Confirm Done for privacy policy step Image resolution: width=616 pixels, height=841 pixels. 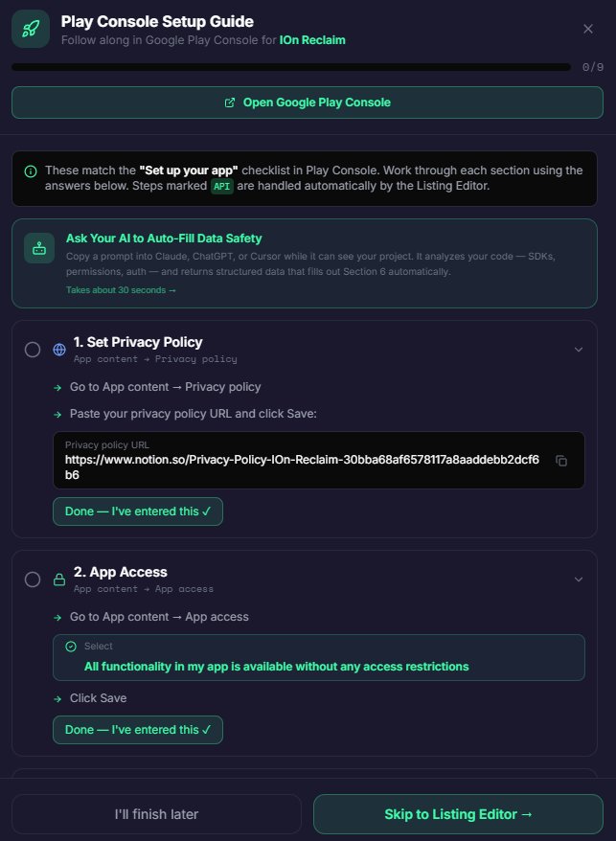point(138,511)
